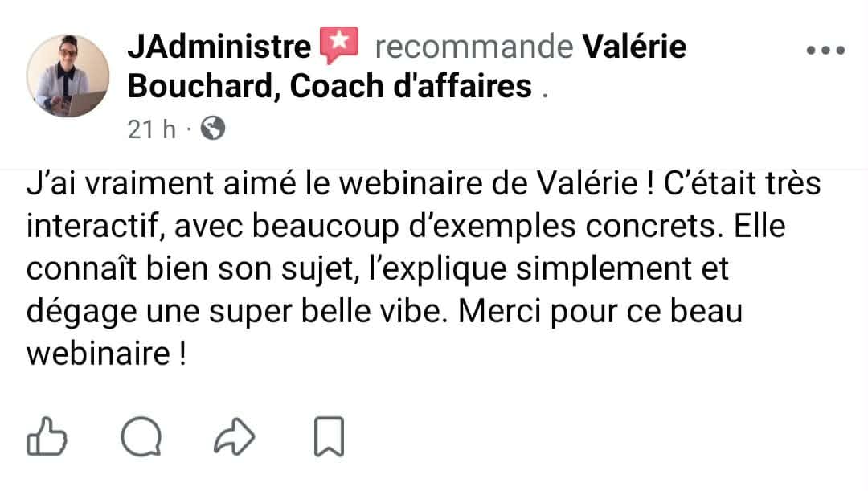
Task: Click the red star recommendation badge
Action: pos(339,44)
